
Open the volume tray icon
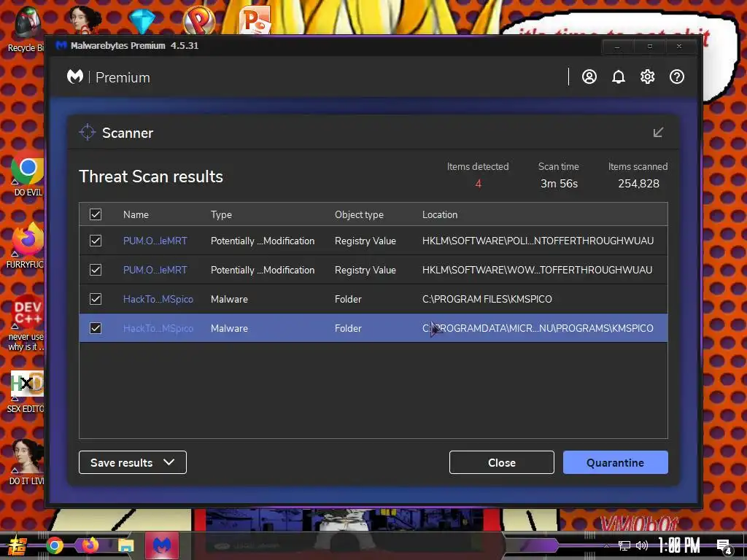coord(642,545)
